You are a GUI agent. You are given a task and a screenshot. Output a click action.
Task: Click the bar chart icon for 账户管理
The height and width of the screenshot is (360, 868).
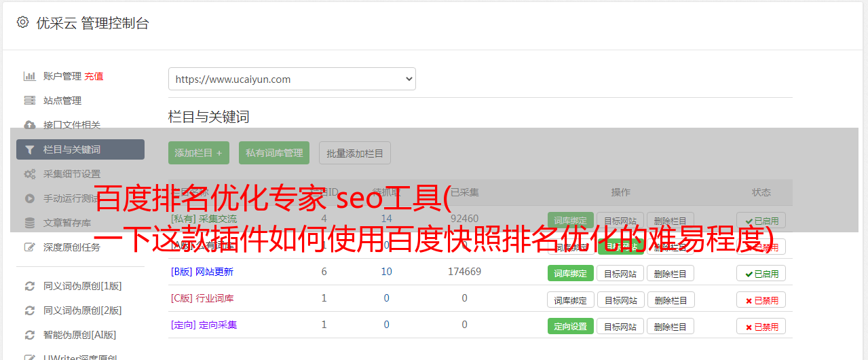[x=30, y=76]
